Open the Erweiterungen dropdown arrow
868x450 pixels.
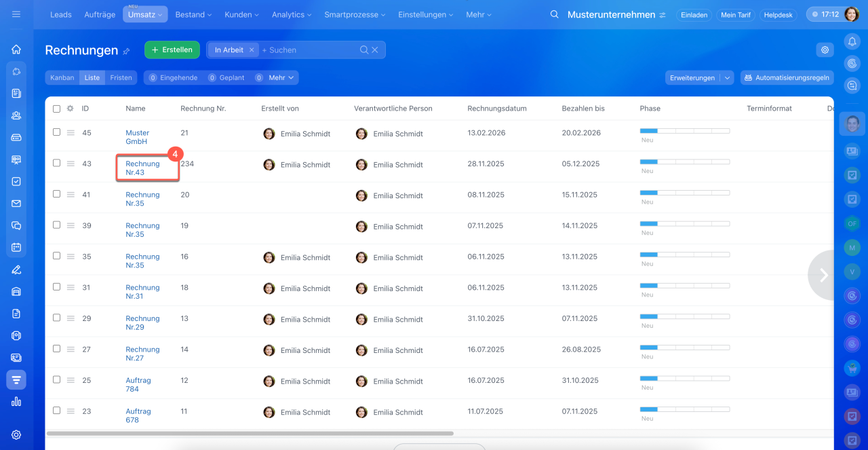(728, 78)
